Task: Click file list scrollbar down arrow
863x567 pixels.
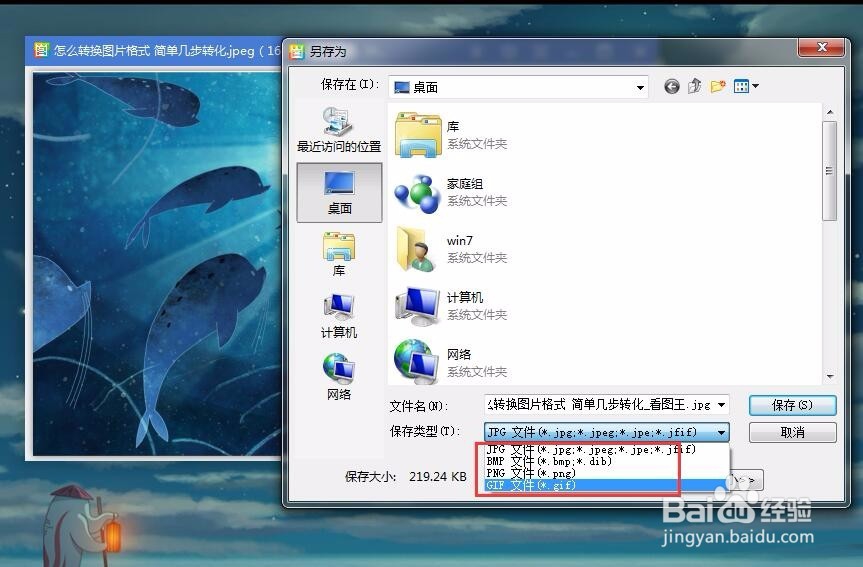Action: point(830,377)
